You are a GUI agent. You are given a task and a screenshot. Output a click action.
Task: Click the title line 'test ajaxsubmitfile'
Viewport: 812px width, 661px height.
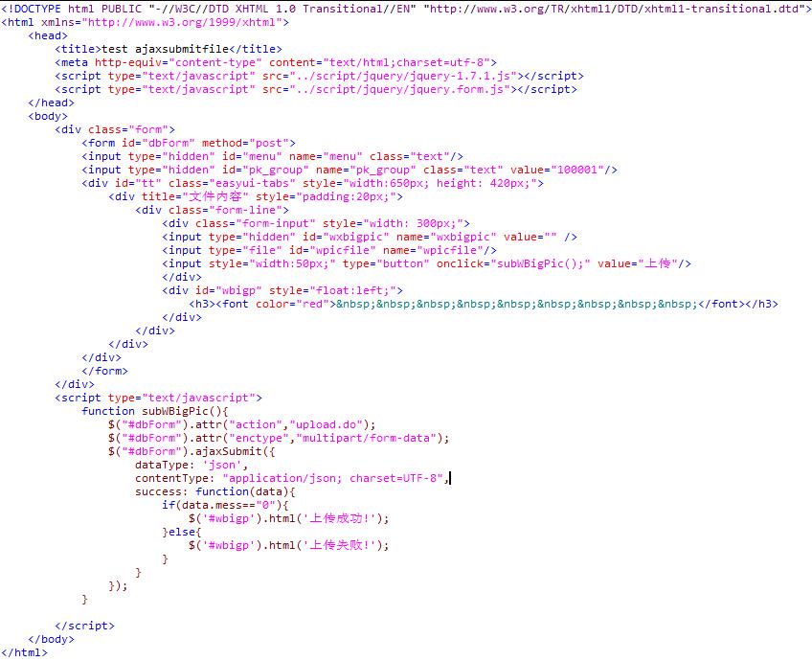[169, 49]
